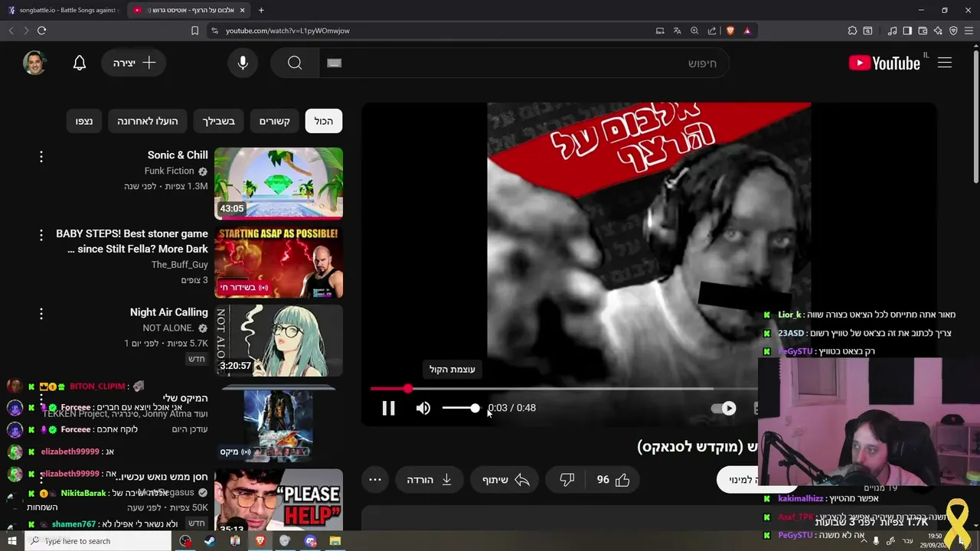Screen dimensions: 980x551
Task: Go back in the browser
Action: 11,31
